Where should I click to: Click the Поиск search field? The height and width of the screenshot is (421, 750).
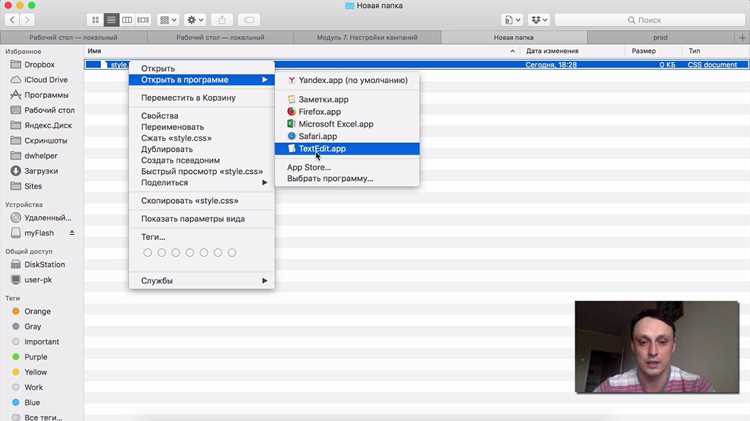(650, 20)
